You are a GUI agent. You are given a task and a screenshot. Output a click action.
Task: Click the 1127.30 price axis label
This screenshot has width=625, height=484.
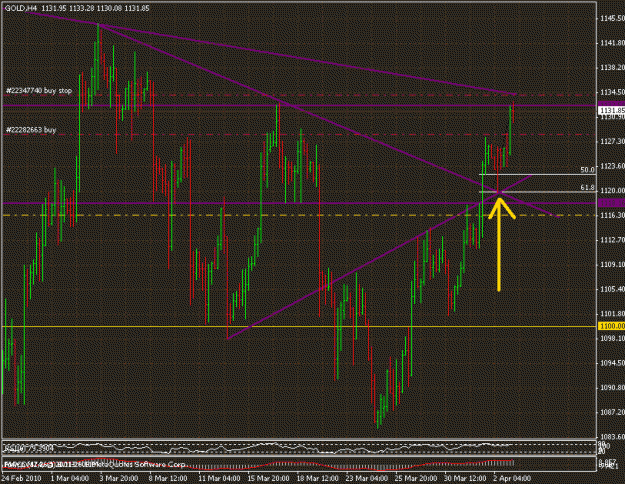[612, 142]
